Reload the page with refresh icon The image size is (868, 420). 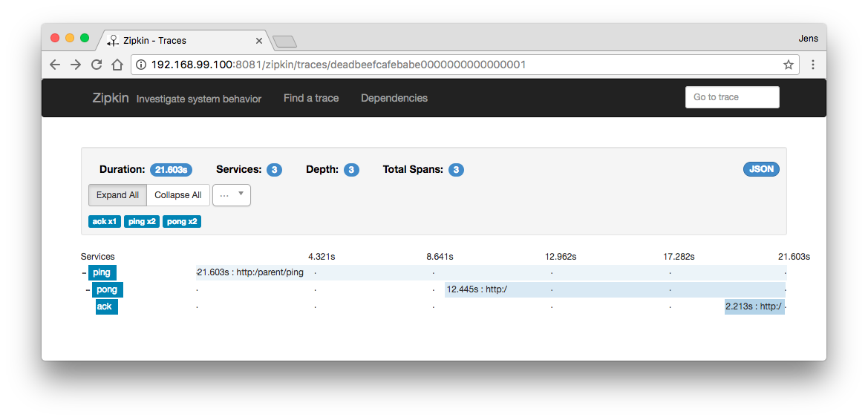[97, 65]
